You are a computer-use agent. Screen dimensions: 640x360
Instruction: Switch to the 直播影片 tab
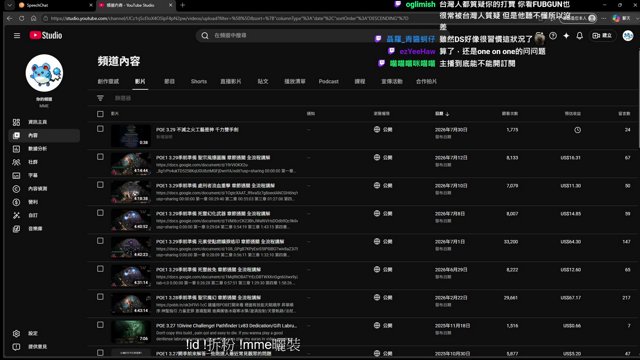[x=231, y=82]
